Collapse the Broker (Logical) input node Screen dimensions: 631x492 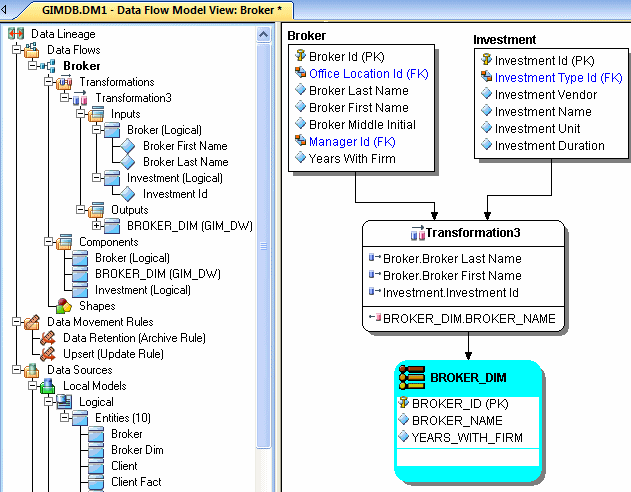pos(97,130)
